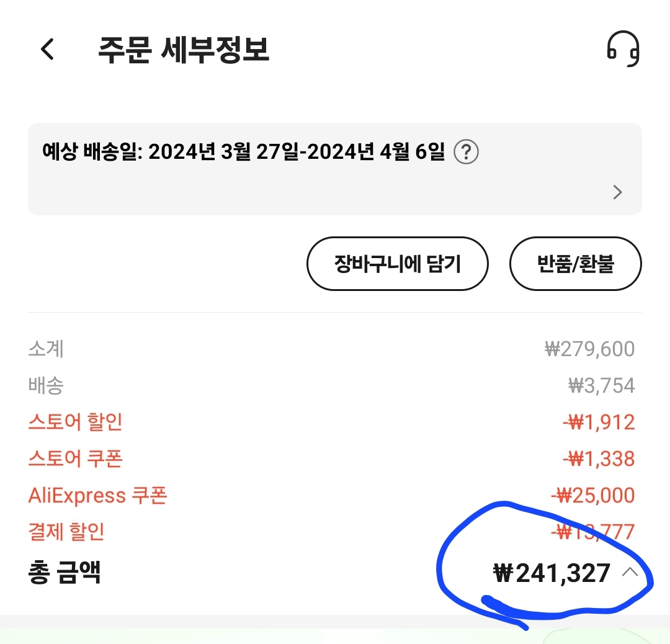Screen dimensions: 670x644
Task: Collapse total amount breakdown chevron
Action: [x=630, y=573]
